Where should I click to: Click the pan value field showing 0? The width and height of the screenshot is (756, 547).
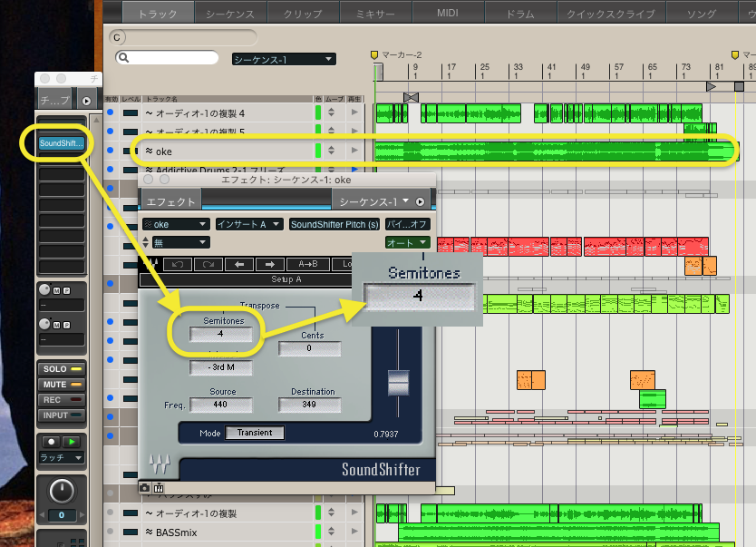[62, 515]
